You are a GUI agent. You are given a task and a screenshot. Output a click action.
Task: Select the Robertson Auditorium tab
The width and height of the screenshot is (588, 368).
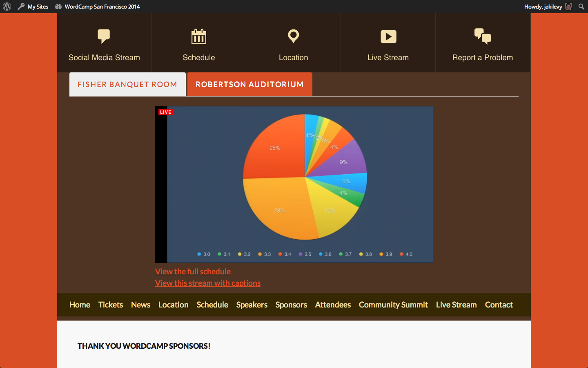point(249,85)
